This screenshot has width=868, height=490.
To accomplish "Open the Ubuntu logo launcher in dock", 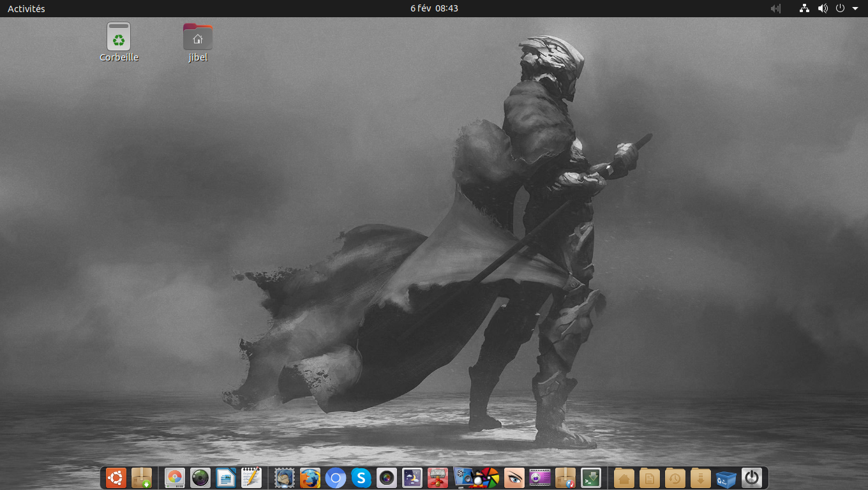I will 116,477.
